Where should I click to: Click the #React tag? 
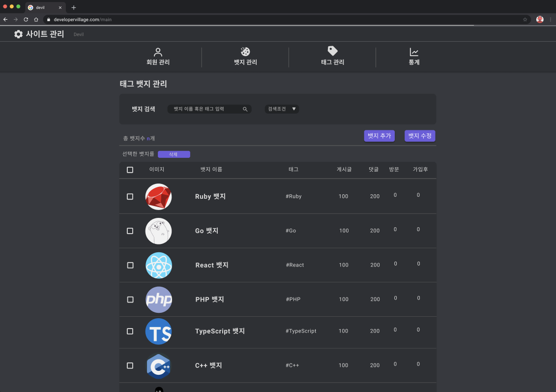[295, 266]
